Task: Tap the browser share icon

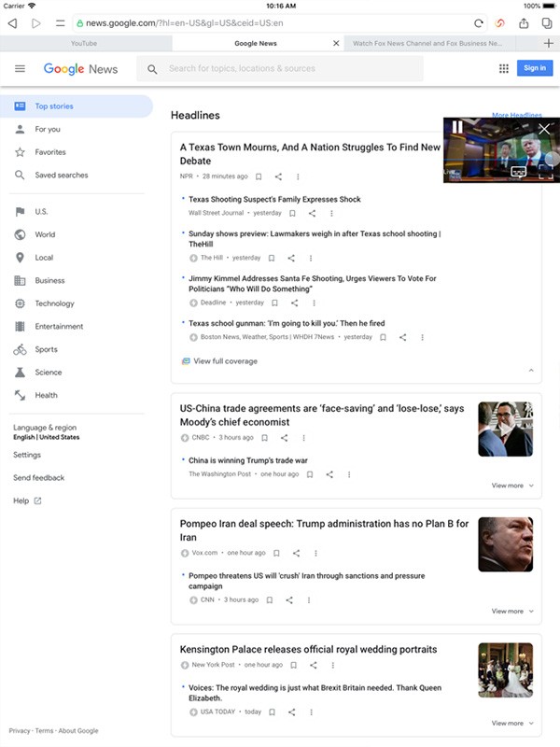Action: [525, 22]
